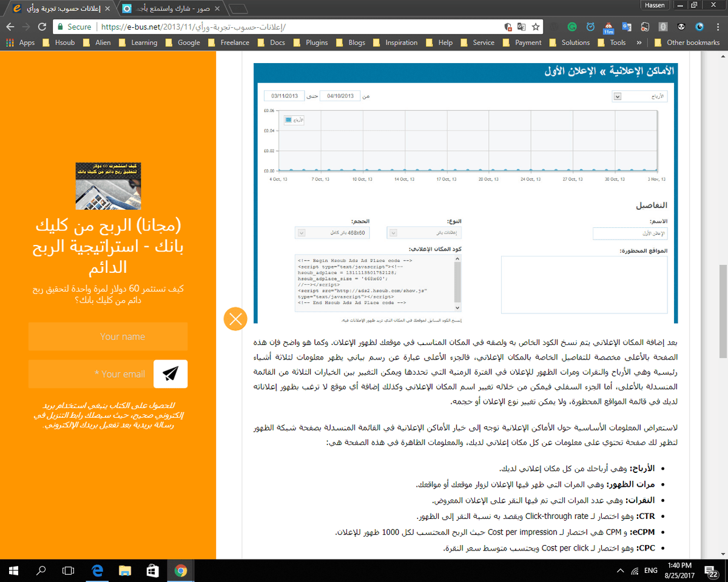Open the translate page icon in address bar
Image resolution: width=728 pixels, height=582 pixels.
tap(522, 27)
